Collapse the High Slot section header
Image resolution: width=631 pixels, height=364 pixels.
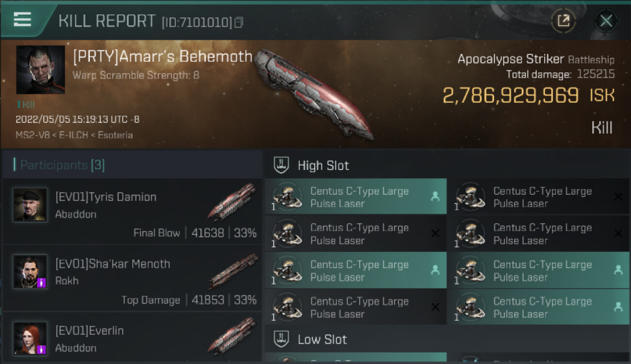pyautogui.click(x=323, y=165)
